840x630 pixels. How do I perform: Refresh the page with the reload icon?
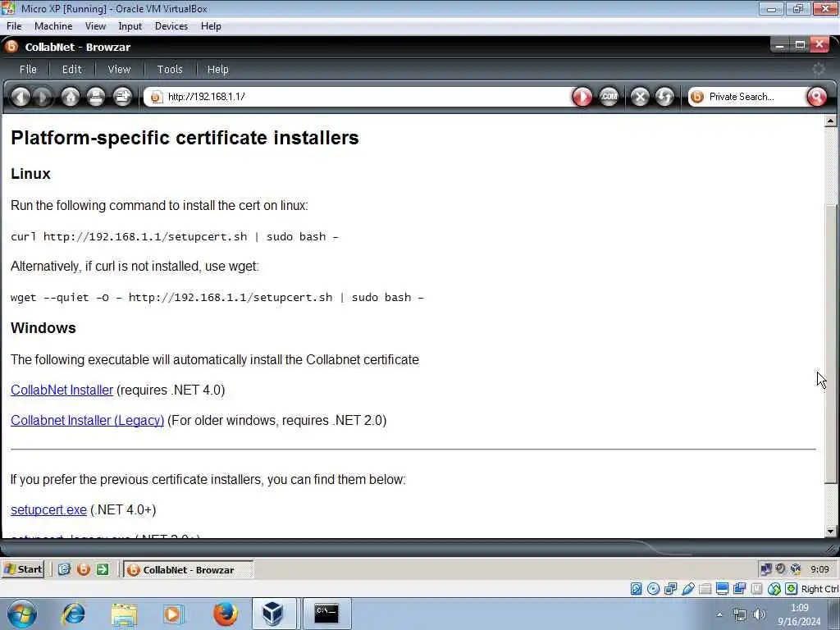click(x=664, y=97)
